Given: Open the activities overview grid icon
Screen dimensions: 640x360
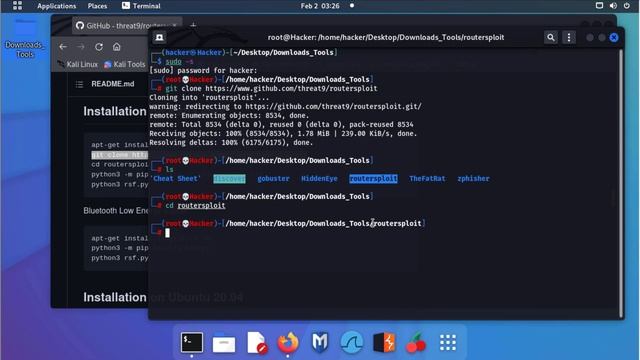Looking at the screenshot, I should point(17,6).
